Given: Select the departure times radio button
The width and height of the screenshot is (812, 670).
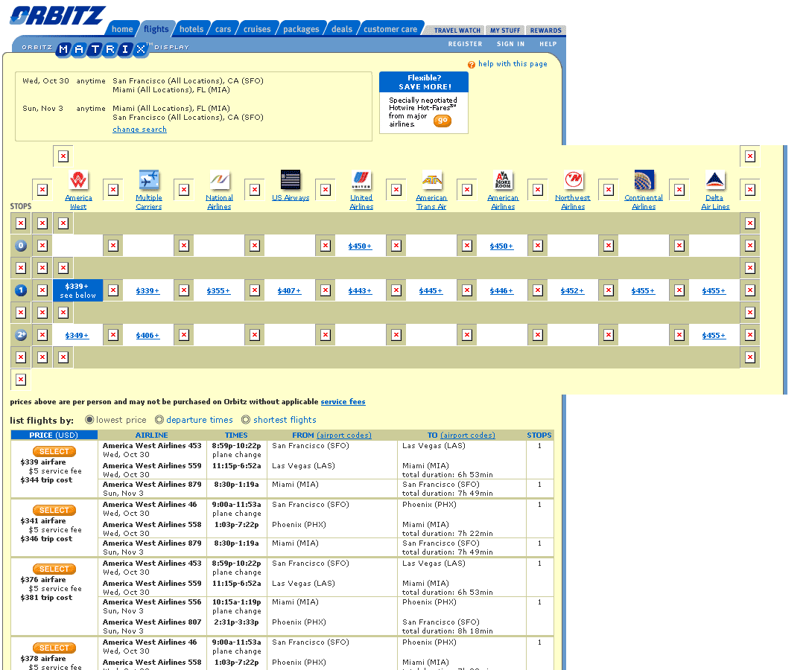Looking at the screenshot, I should coord(159,420).
